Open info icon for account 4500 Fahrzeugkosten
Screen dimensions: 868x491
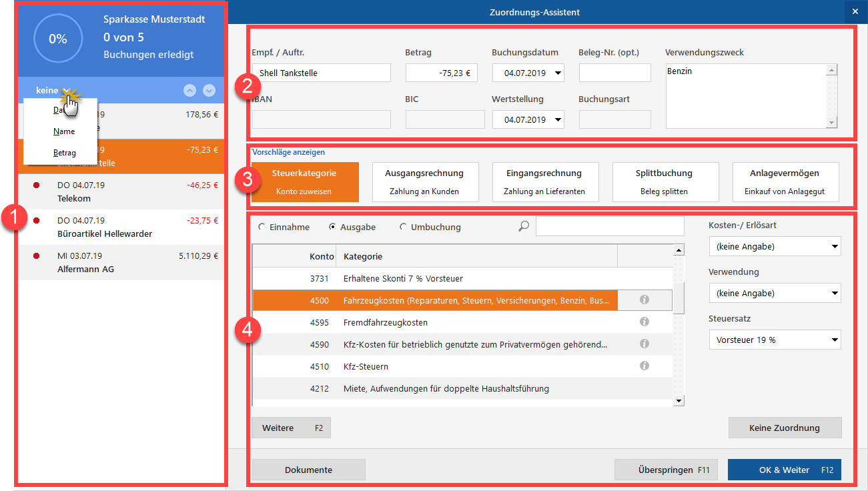tap(644, 300)
